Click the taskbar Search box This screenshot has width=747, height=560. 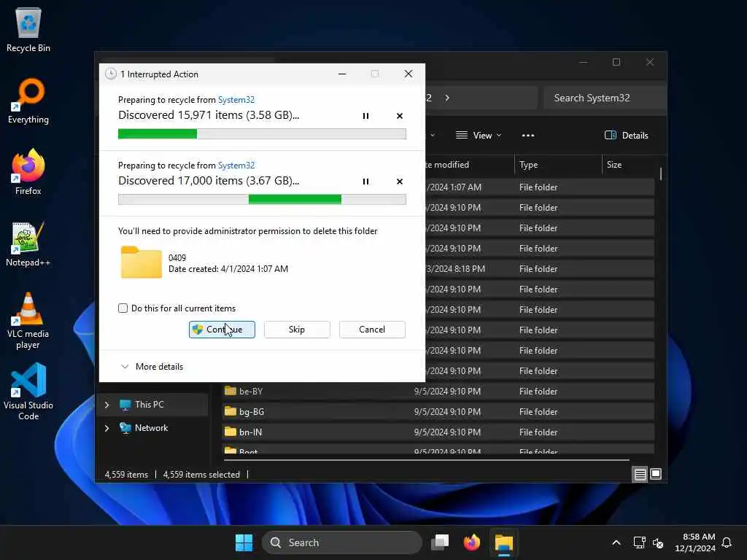click(x=341, y=542)
